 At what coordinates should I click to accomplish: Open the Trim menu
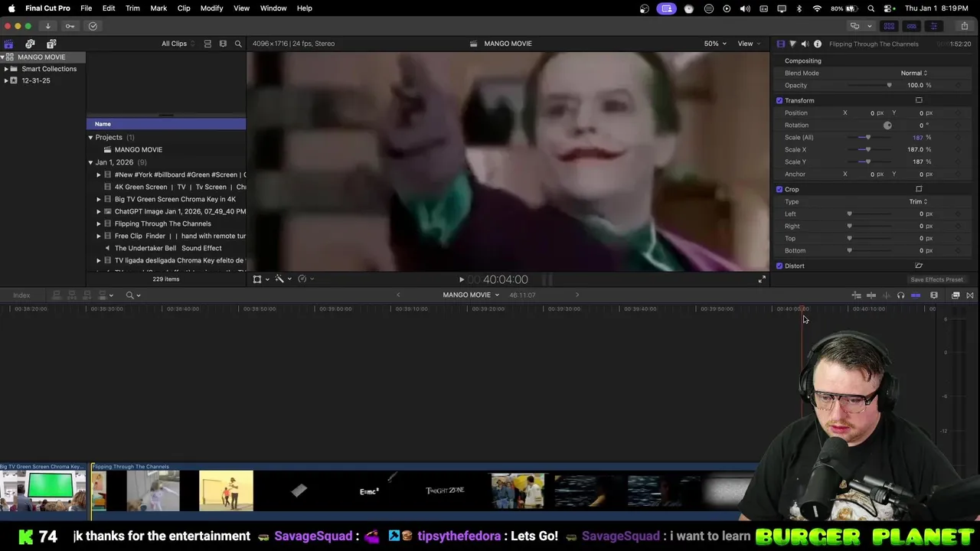click(132, 8)
